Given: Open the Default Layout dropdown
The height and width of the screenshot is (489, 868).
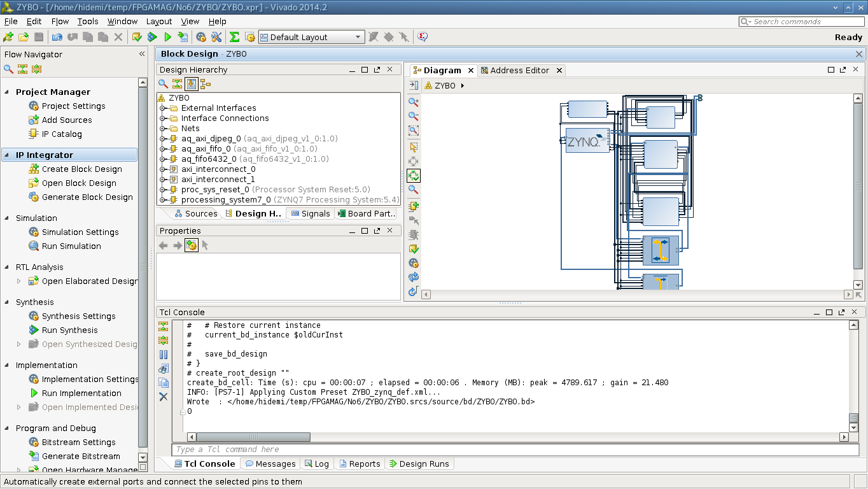Looking at the screenshot, I should pyautogui.click(x=312, y=37).
